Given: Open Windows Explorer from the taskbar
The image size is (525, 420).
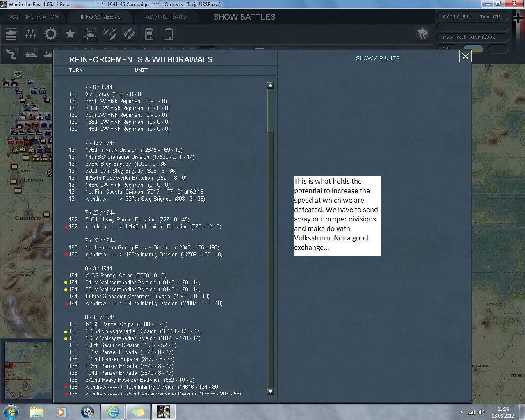Looking at the screenshot, I should tap(36, 412).
